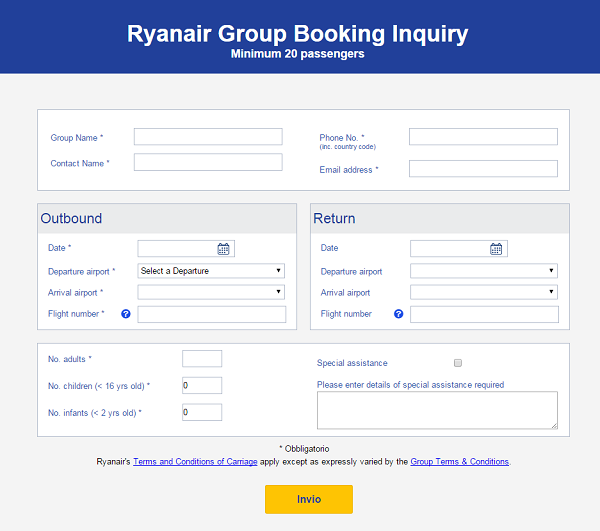Open Group Terms & Conditions link
The image size is (600, 531).
pos(460,462)
